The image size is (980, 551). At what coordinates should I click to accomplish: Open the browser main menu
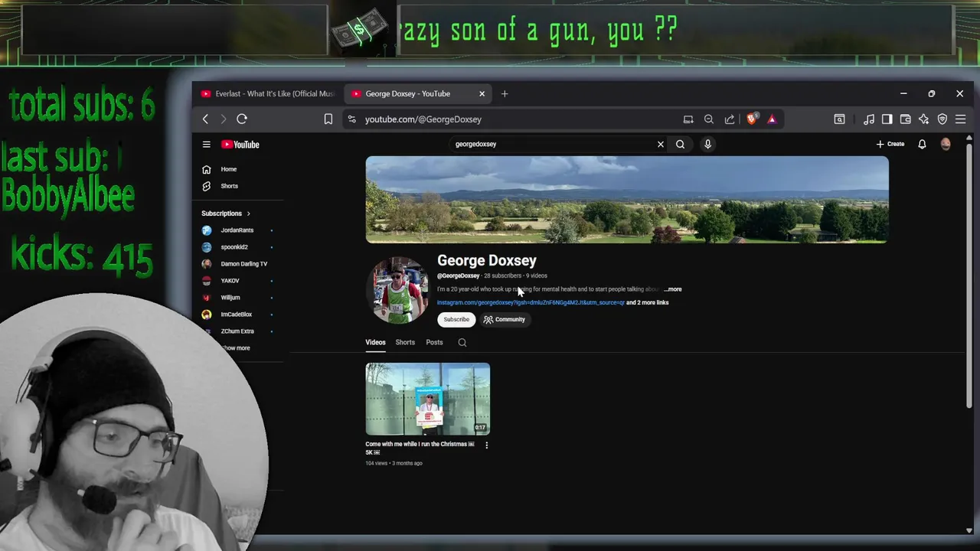960,119
